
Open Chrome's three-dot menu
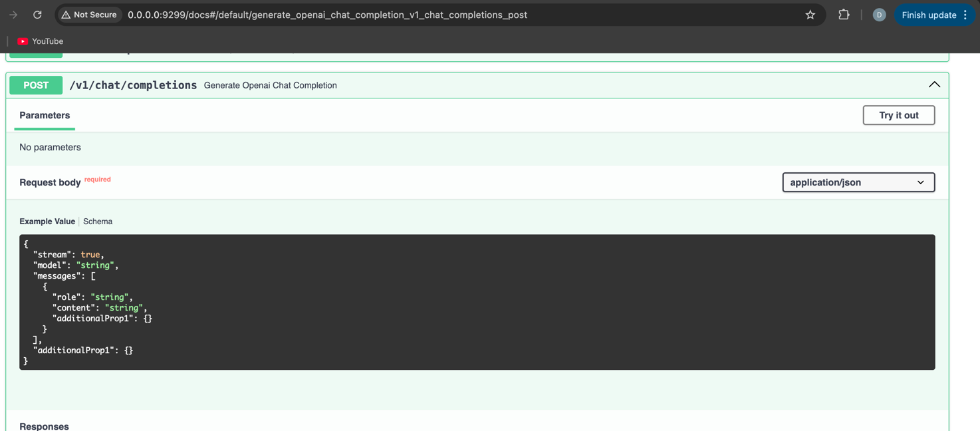point(965,15)
